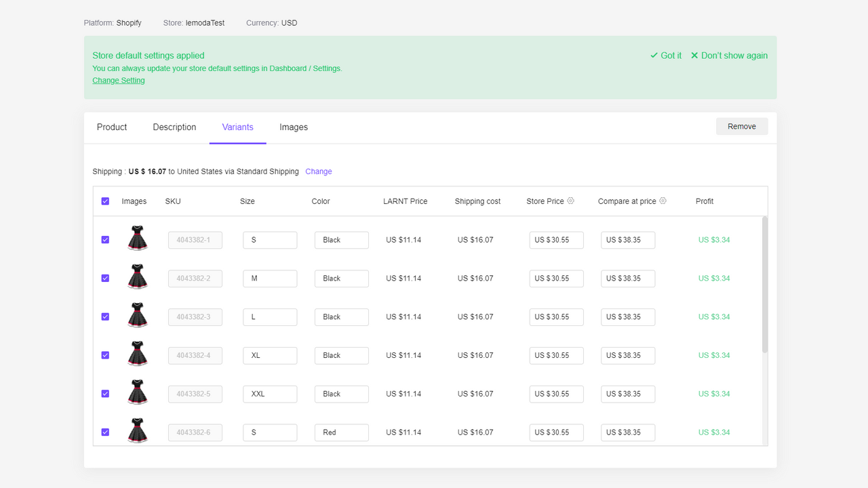Click Change link next to Standard Shipping
Viewport: 868px width, 488px height.
(319, 171)
